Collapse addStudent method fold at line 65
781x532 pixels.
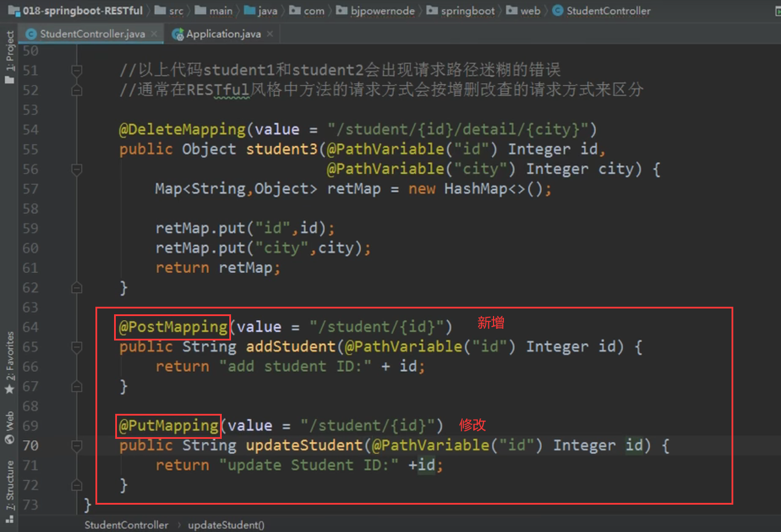click(76, 347)
